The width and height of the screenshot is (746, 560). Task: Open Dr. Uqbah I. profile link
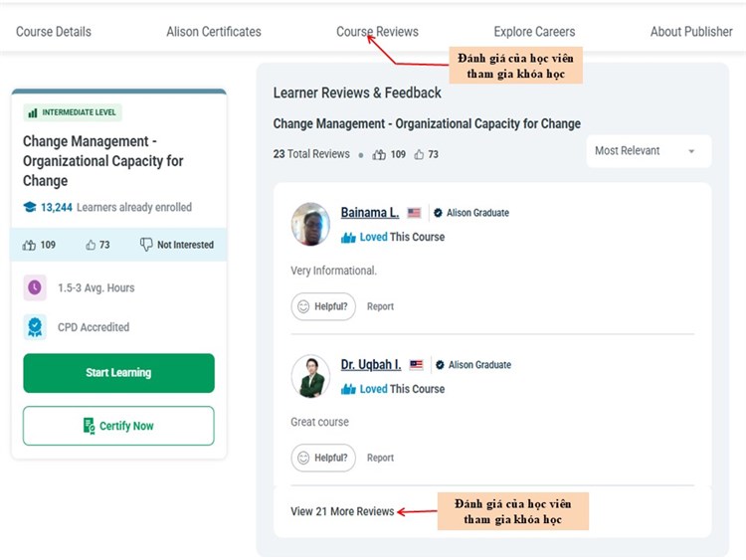pos(371,364)
